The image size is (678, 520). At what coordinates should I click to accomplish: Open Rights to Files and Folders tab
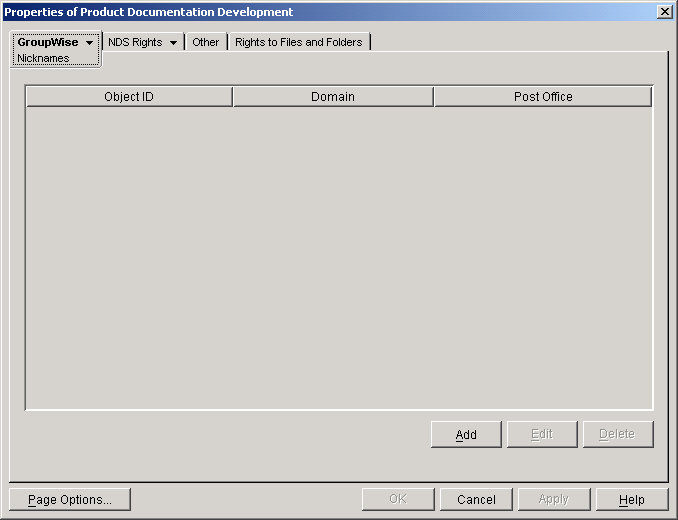(x=299, y=42)
